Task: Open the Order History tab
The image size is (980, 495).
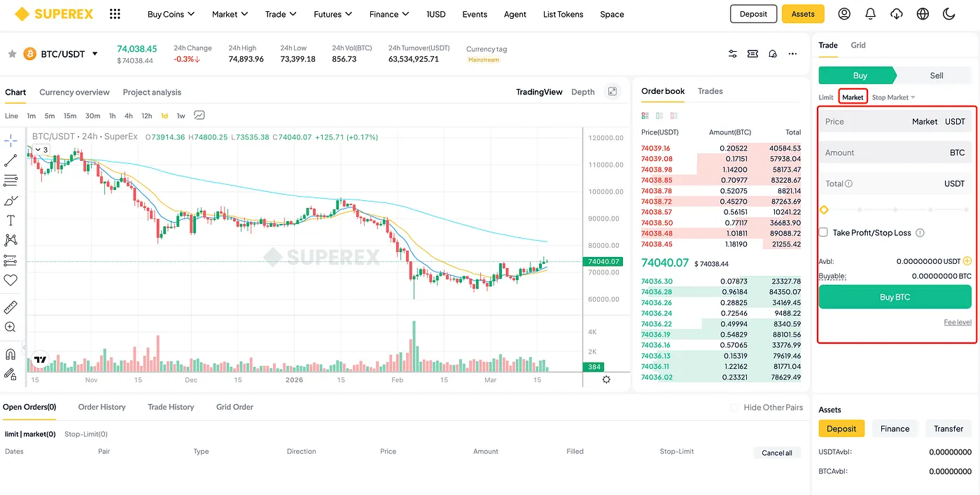Action: pyautogui.click(x=101, y=407)
